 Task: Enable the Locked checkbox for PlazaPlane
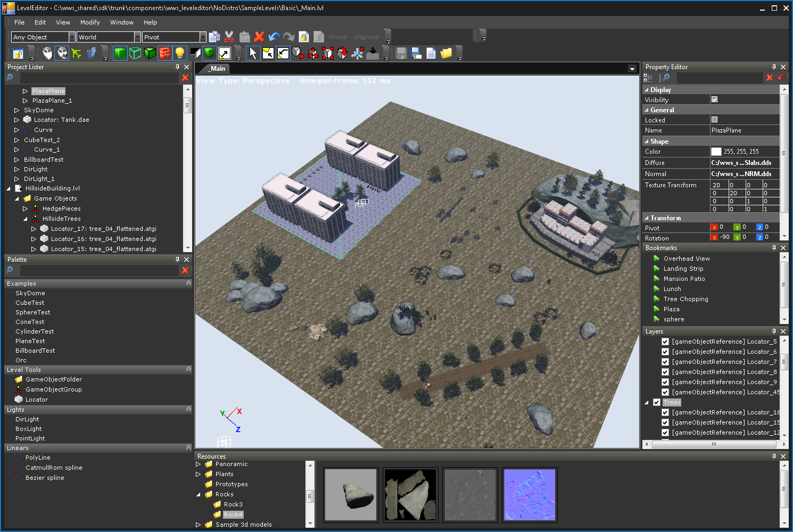click(x=714, y=120)
